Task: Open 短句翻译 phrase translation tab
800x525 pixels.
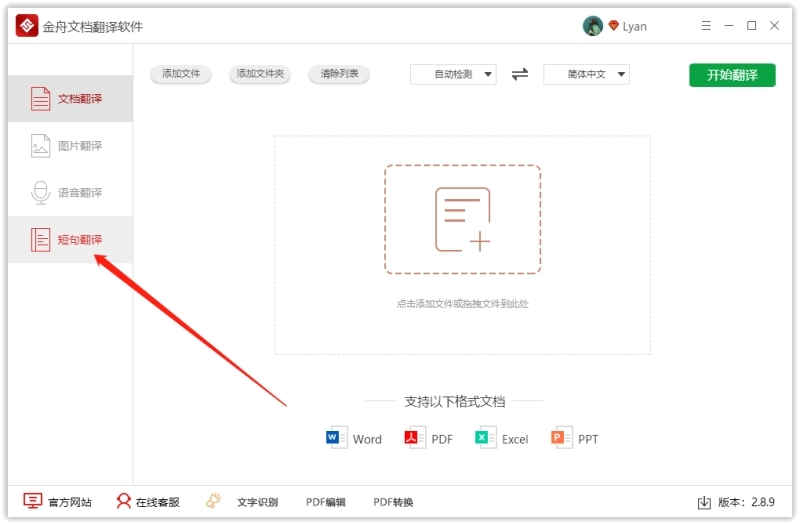Action: [68, 240]
